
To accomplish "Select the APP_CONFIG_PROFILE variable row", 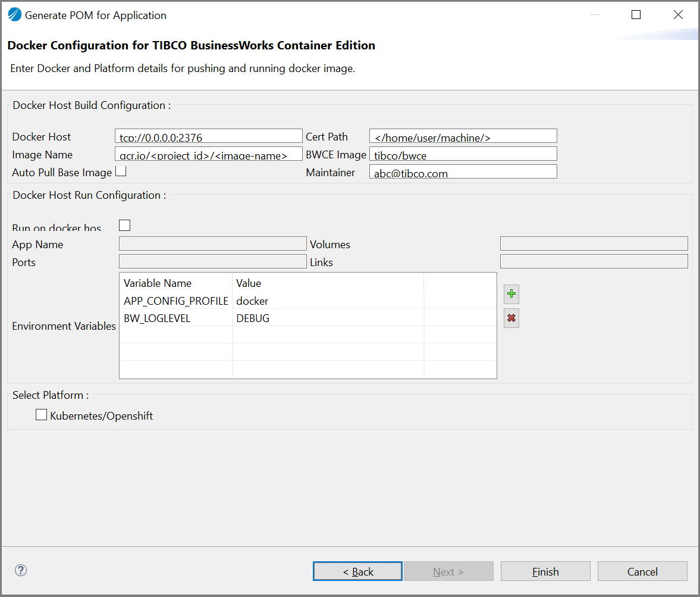I will coord(175,301).
